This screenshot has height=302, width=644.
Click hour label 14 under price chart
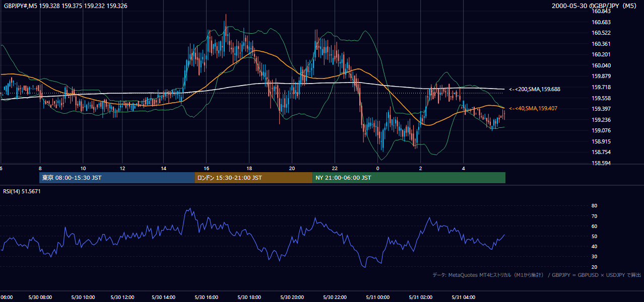click(163, 168)
